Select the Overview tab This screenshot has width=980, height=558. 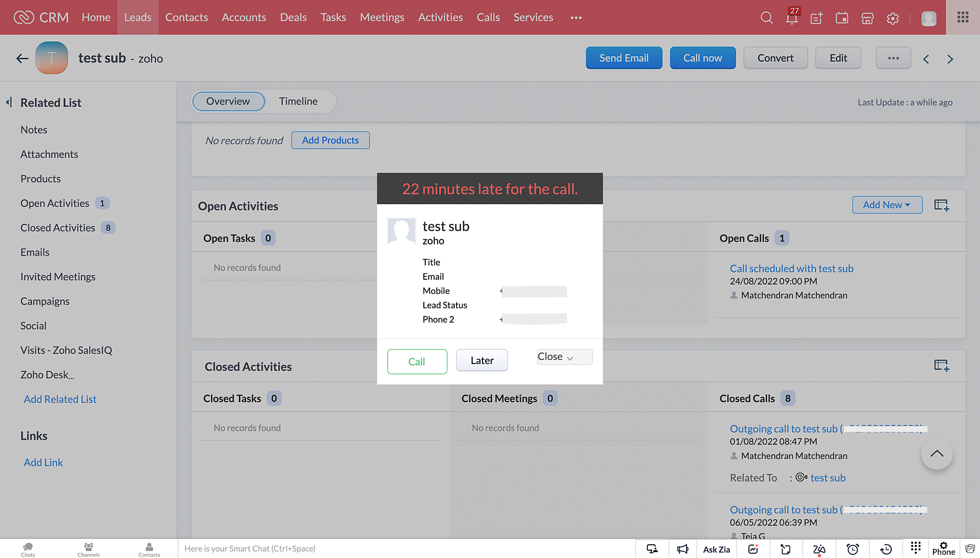228,101
